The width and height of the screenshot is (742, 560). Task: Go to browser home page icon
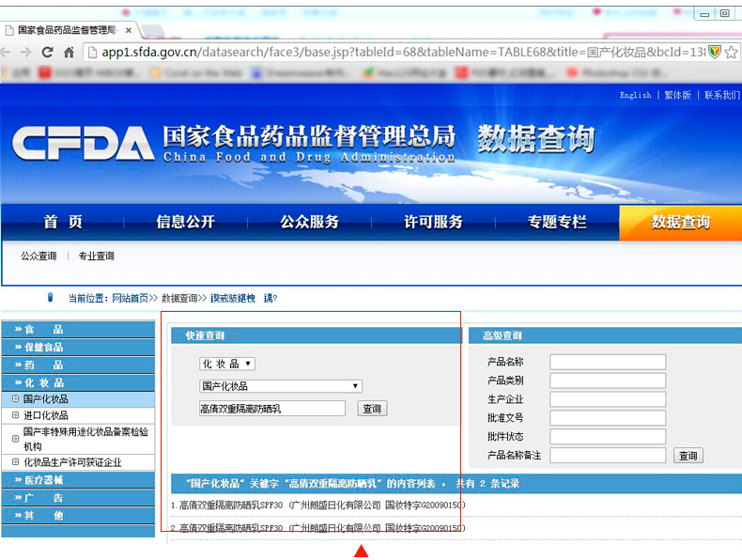pos(70,52)
